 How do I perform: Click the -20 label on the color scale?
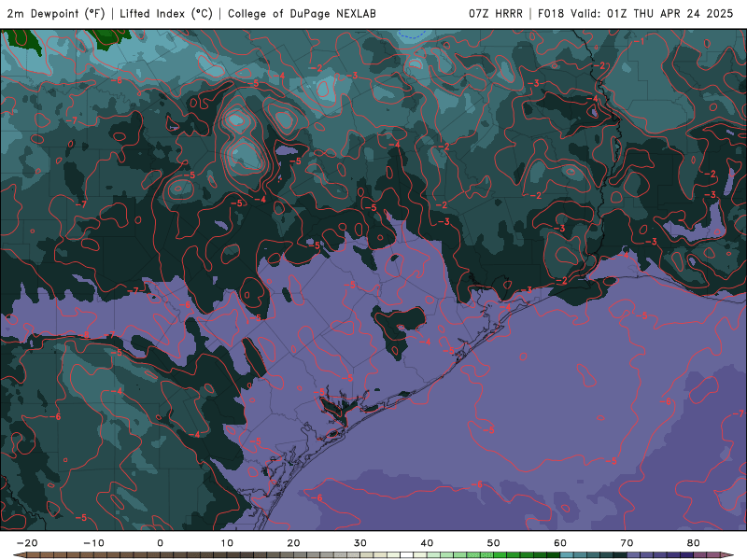27,543
